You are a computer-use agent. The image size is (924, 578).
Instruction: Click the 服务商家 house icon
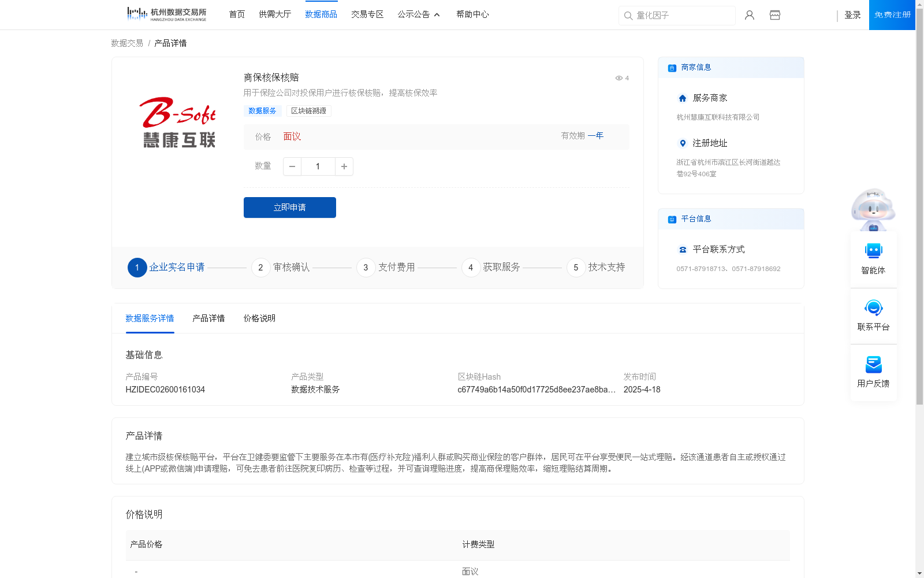(683, 98)
